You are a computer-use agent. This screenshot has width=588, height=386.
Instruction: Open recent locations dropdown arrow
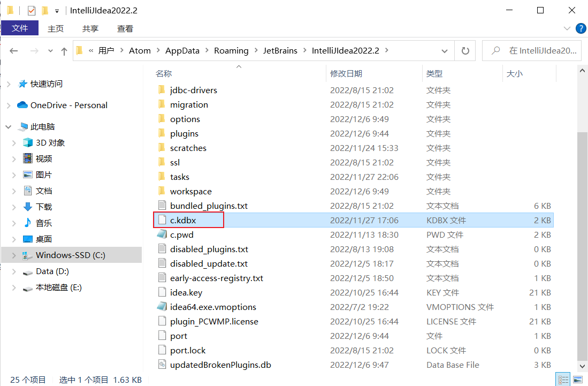(50, 51)
